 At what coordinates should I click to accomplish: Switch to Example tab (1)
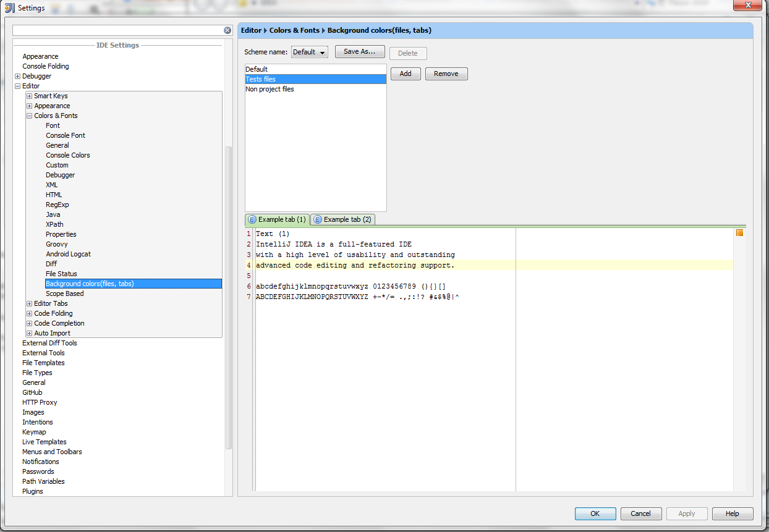[x=277, y=219]
